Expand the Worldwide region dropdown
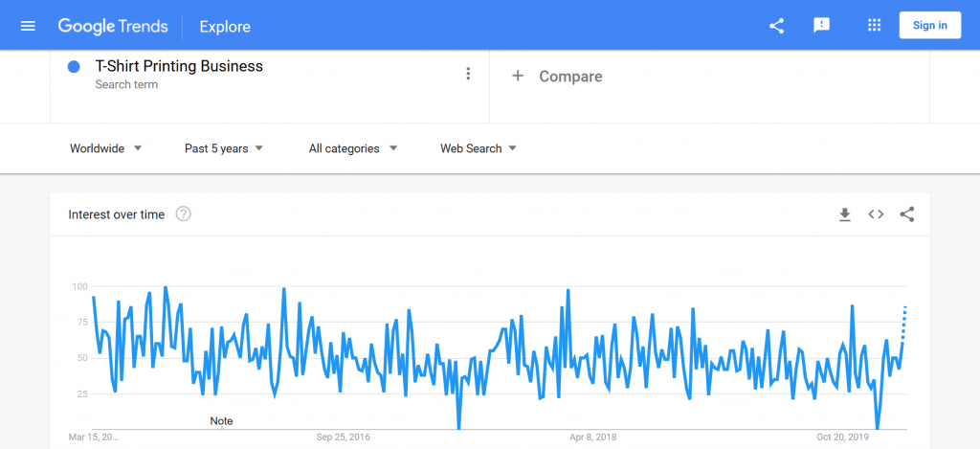 [106, 148]
